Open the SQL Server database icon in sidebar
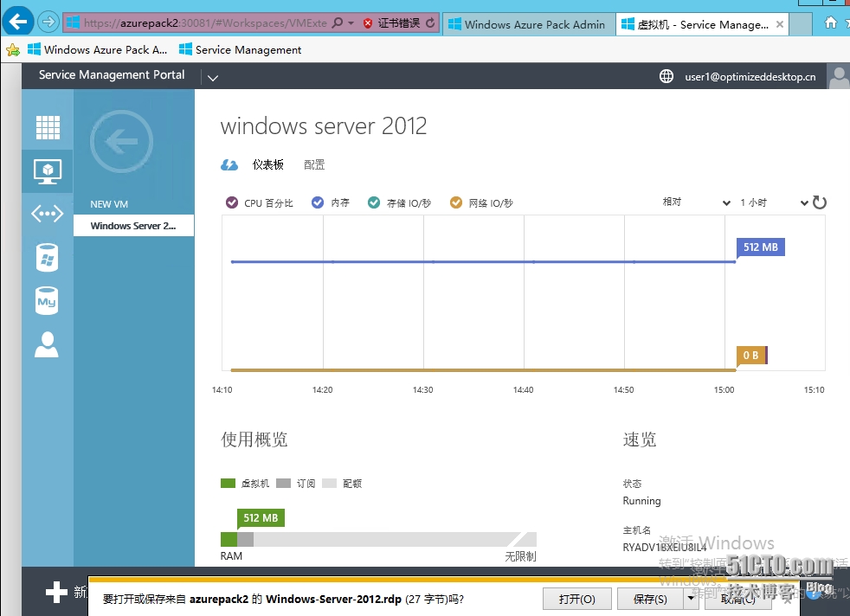850x616 pixels. tap(47, 257)
